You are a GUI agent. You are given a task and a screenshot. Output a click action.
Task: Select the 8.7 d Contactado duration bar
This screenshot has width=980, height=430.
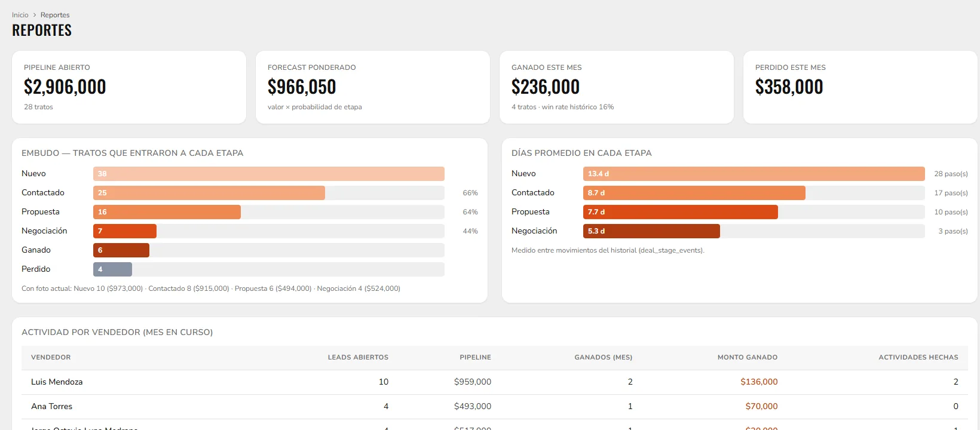(694, 193)
